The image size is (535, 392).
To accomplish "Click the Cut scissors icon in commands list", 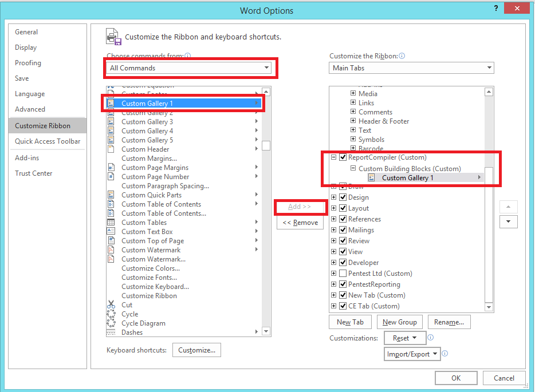I will point(111,305).
